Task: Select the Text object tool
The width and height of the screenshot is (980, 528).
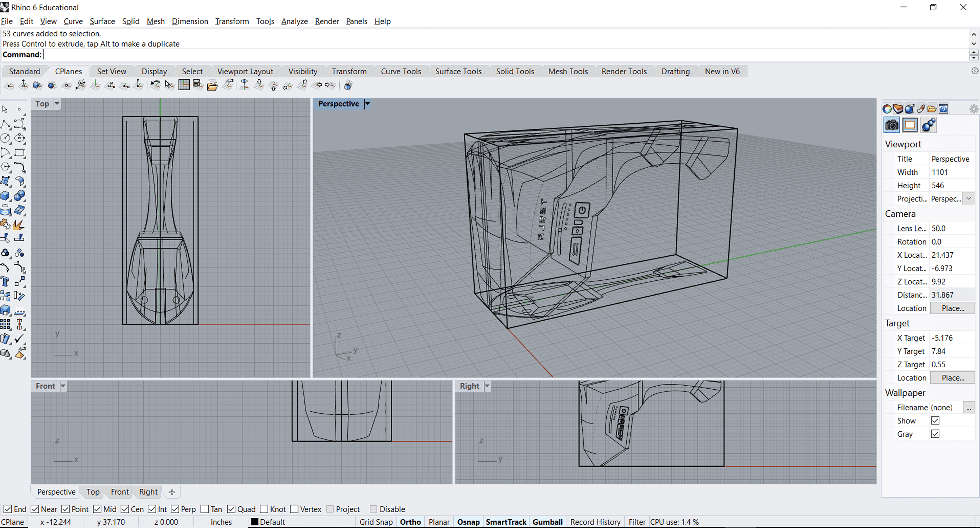Action: [x=5, y=281]
